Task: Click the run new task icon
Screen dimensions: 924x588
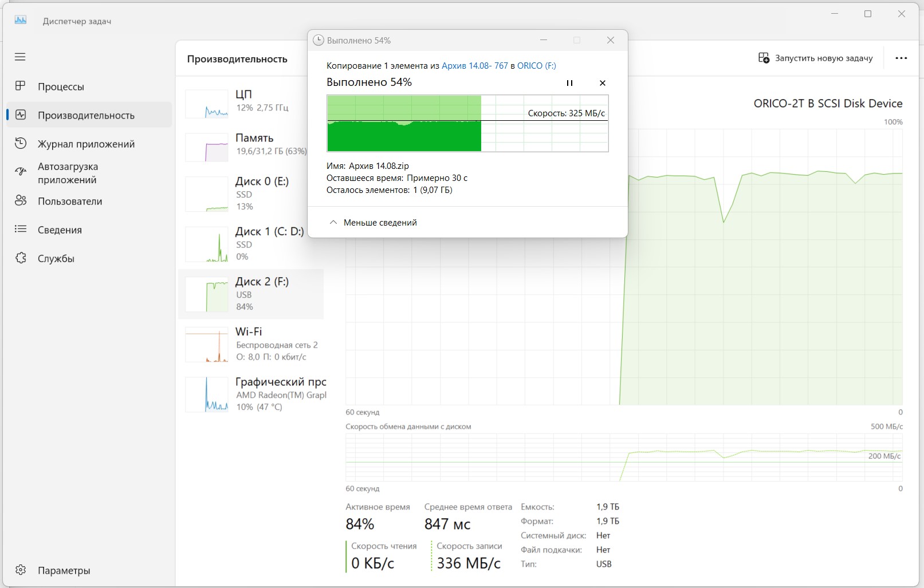Action: pyautogui.click(x=764, y=58)
